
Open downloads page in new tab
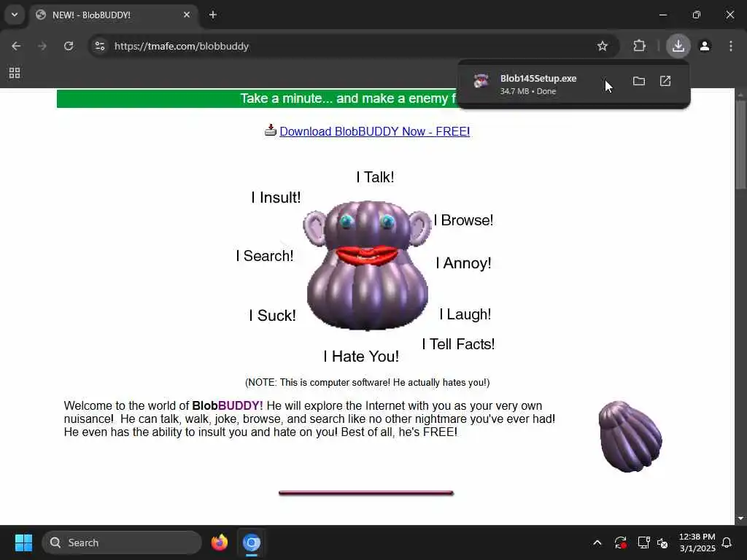click(x=665, y=82)
